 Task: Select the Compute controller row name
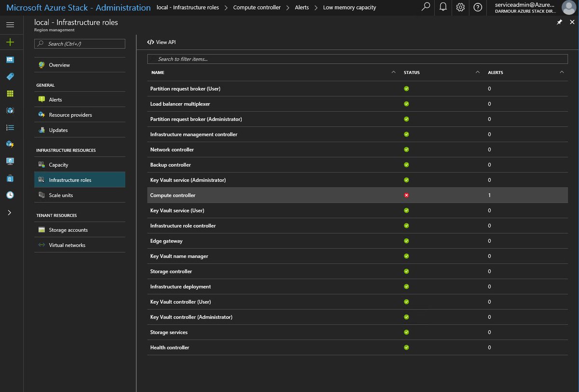(173, 195)
